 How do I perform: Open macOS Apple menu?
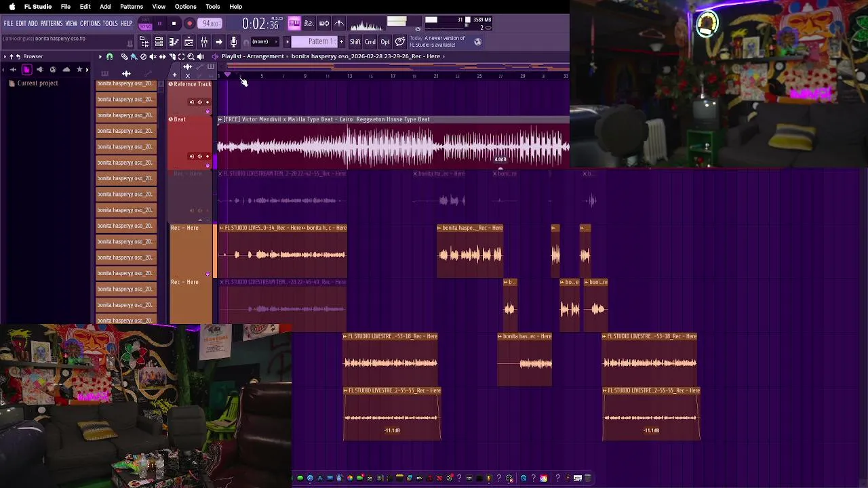point(12,7)
